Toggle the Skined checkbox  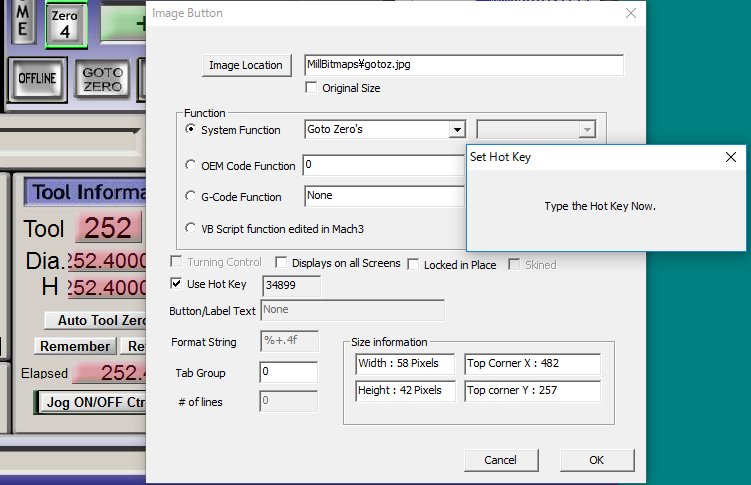514,264
